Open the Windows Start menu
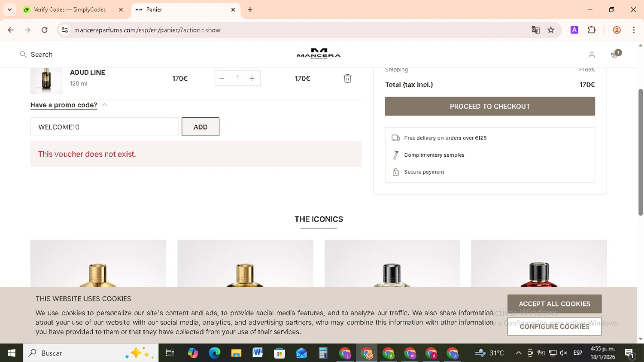This screenshot has height=362, width=644. [x=12, y=353]
